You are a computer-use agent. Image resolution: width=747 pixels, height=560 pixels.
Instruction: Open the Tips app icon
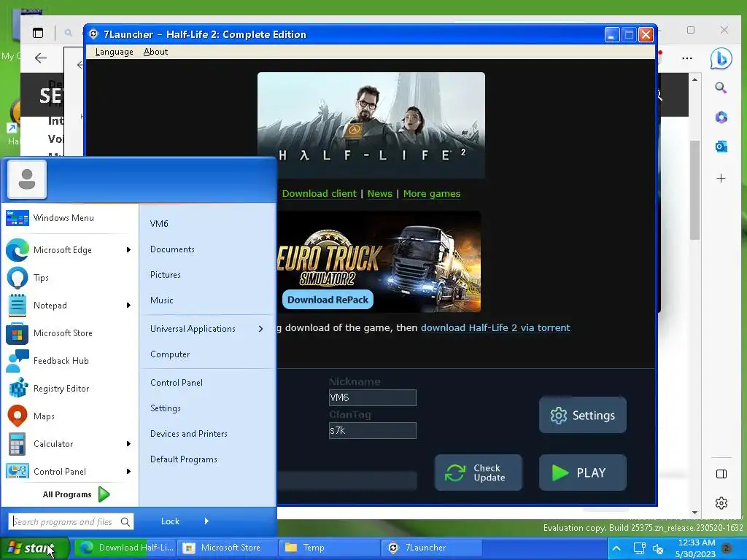(18, 278)
